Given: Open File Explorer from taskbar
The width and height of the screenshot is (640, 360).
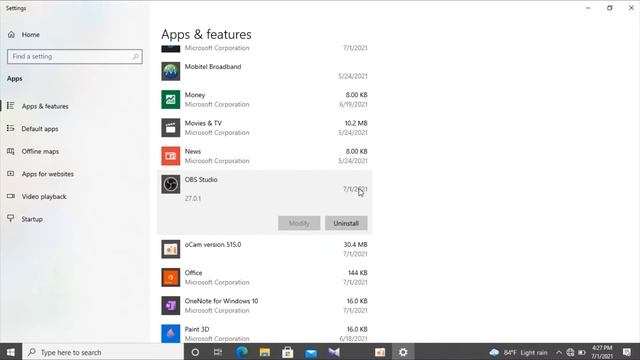Looking at the screenshot, I should coord(264,352).
